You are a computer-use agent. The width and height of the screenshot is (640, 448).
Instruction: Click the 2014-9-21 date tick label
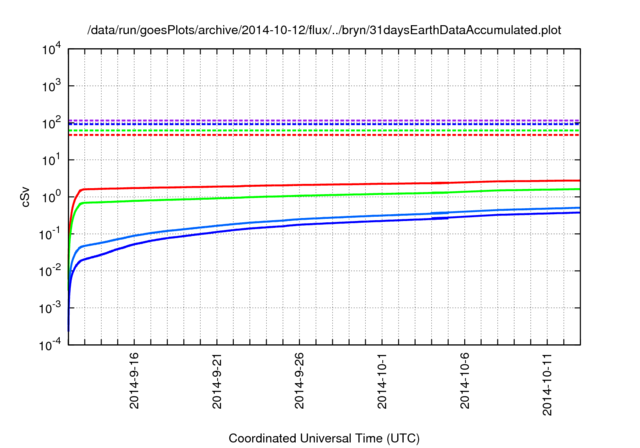(217, 380)
